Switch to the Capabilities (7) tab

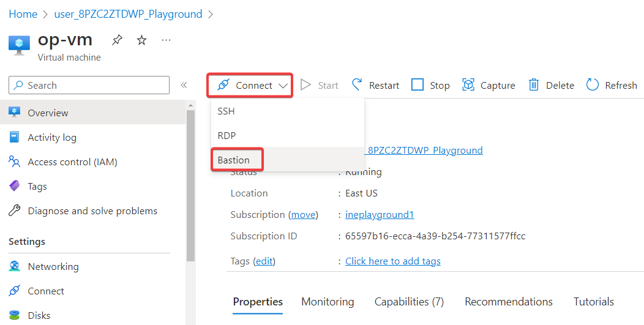point(409,302)
